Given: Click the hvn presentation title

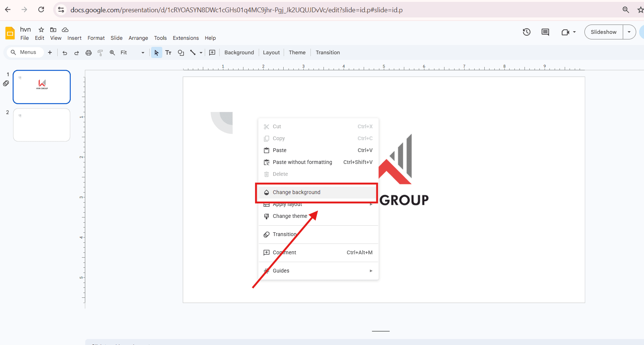Looking at the screenshot, I should [x=25, y=29].
